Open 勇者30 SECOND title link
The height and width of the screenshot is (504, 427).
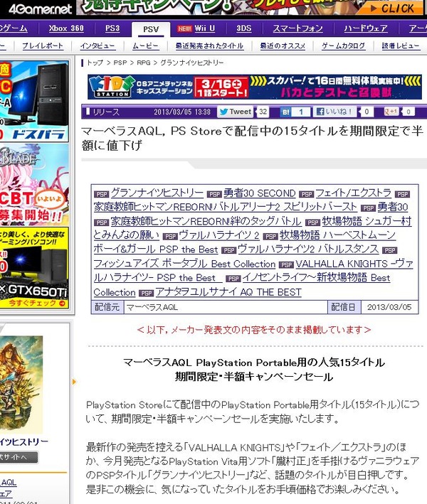pos(259,193)
